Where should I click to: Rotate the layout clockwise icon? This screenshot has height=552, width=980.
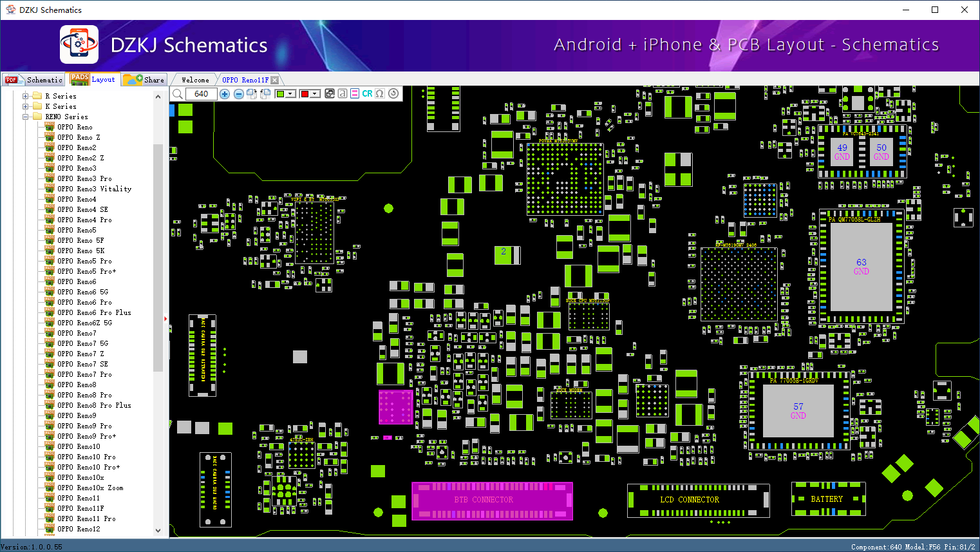point(252,94)
